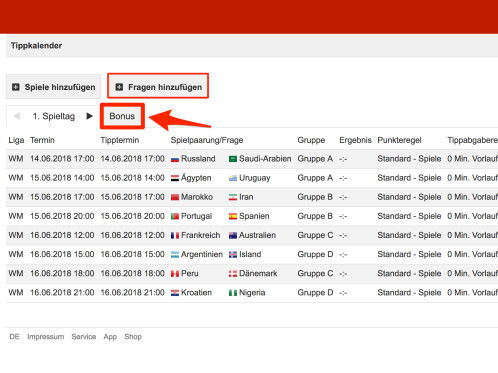Open the Impressum footer link
This screenshot has height=373, width=498.
tap(46, 337)
